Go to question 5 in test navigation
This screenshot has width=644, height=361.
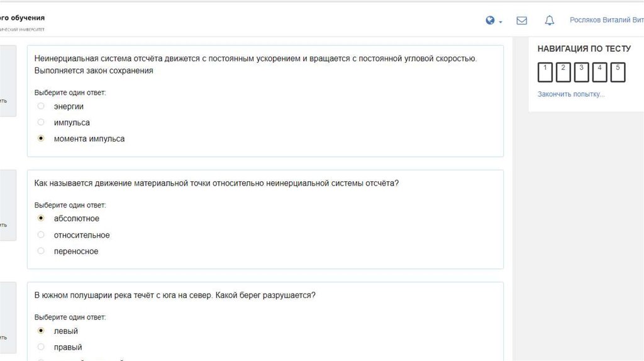618,72
